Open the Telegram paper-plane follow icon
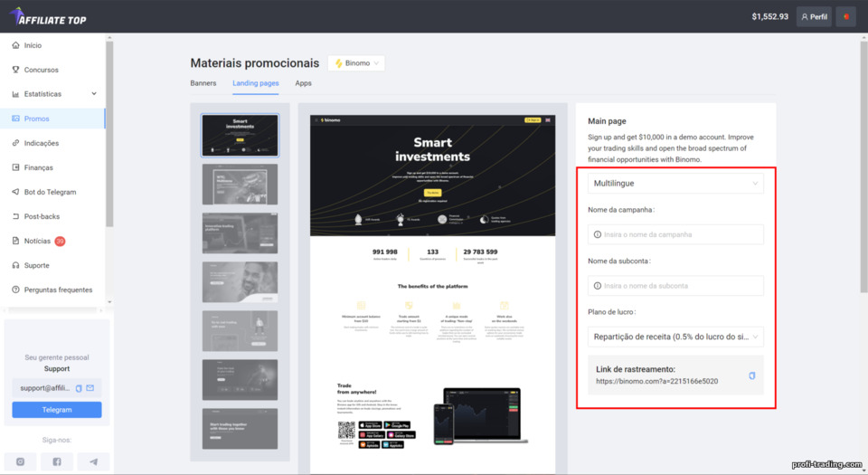 93,461
